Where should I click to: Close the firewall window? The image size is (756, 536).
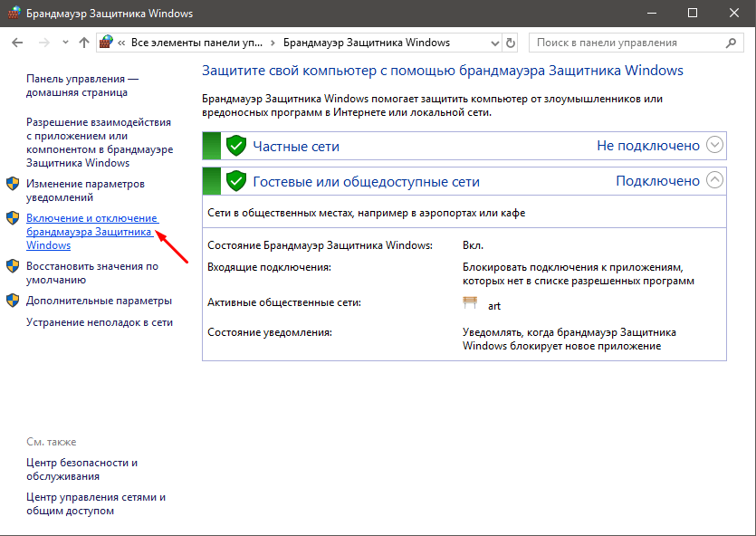[734, 13]
